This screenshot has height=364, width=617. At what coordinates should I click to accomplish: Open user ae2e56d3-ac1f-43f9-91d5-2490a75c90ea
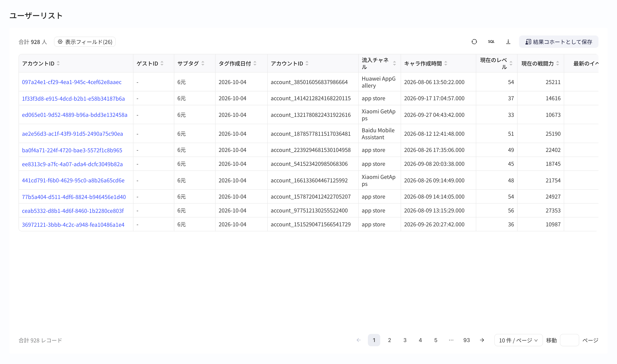click(x=72, y=134)
